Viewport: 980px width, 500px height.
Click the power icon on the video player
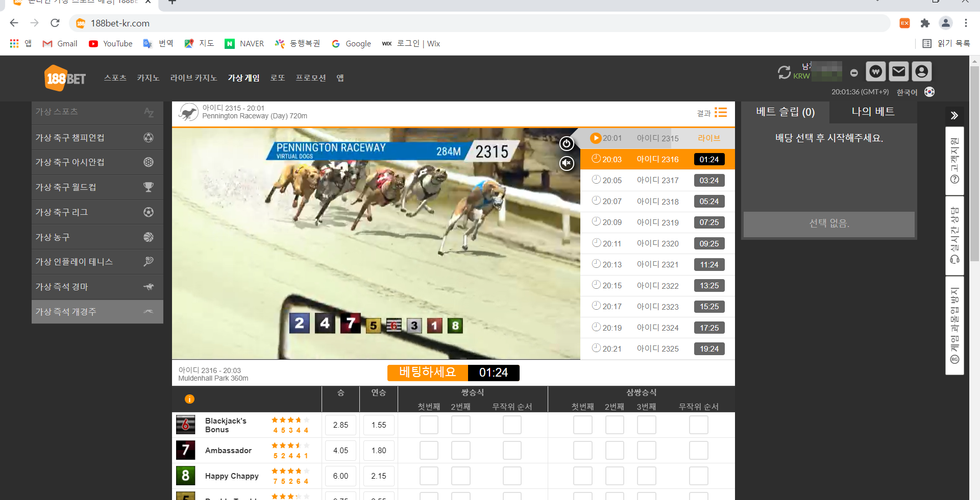[x=566, y=144]
